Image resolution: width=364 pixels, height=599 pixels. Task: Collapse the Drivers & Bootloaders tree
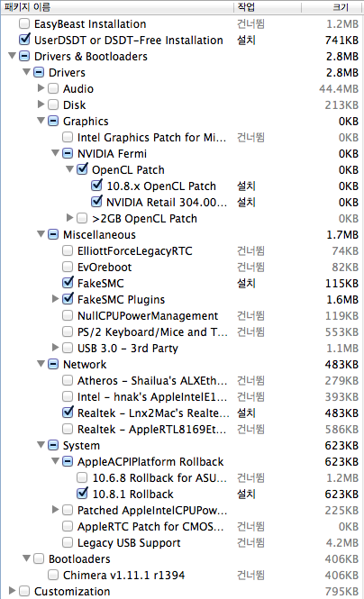click(13, 56)
